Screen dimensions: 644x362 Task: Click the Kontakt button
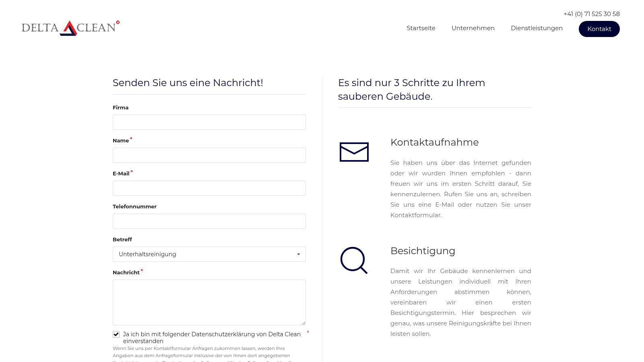click(599, 29)
